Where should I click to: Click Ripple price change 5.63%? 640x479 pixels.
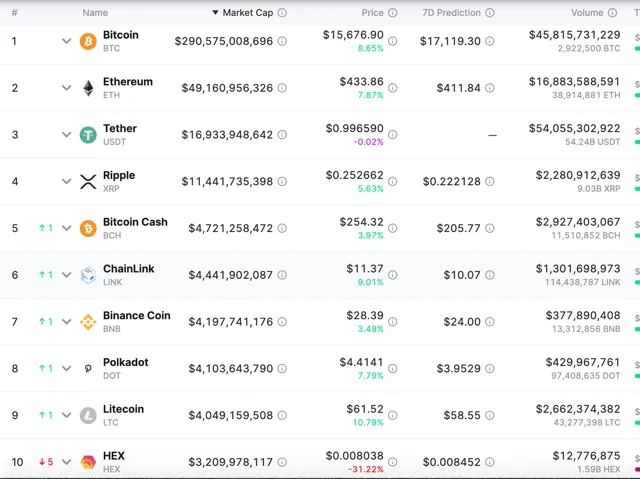coord(371,188)
